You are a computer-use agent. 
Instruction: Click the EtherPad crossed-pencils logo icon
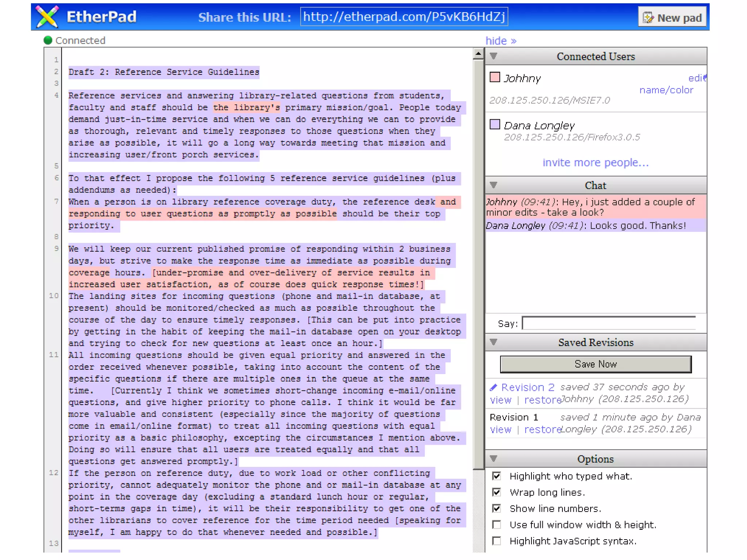coord(48,16)
